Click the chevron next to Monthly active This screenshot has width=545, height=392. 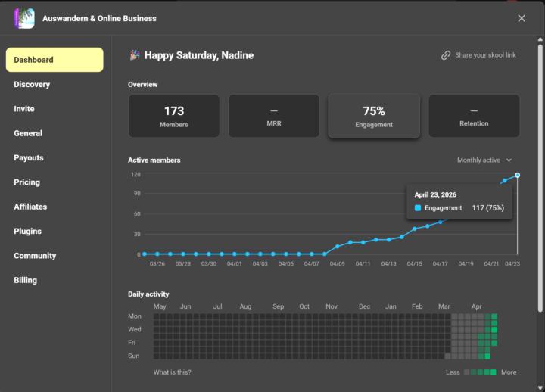coord(509,160)
